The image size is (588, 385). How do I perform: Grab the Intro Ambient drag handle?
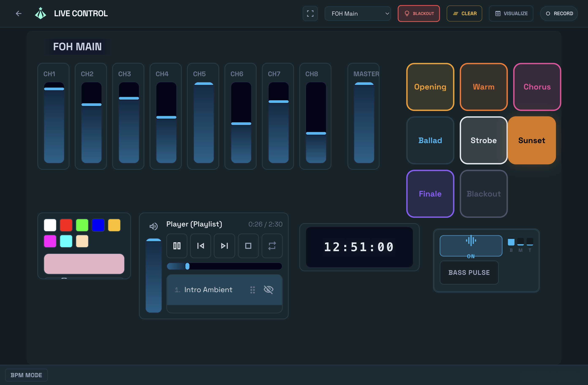point(252,290)
